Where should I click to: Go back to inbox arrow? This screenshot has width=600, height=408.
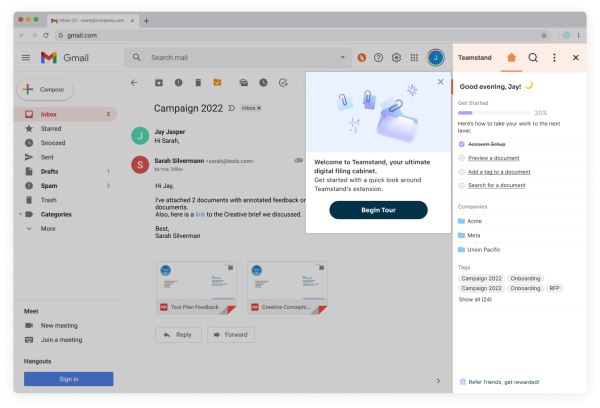coord(134,82)
